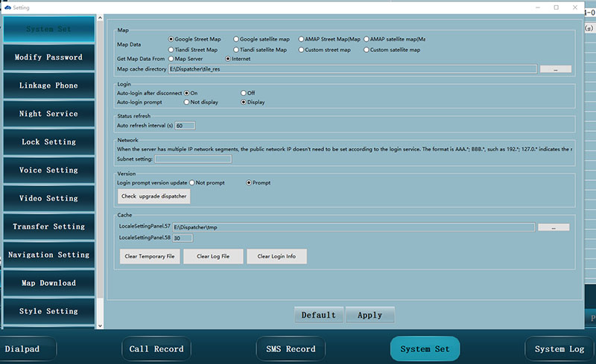Go to Video Setting page
Screen dimensions: 596x364
(x=48, y=198)
